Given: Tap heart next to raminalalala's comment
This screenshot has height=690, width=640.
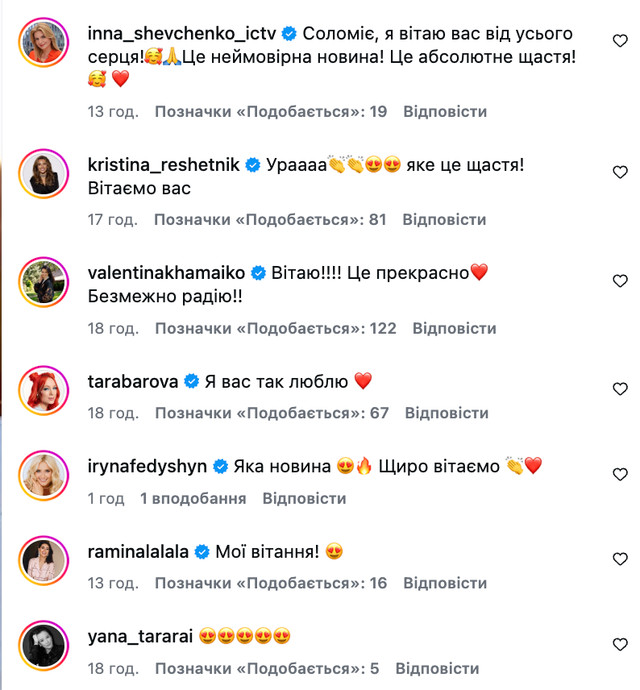Looking at the screenshot, I should tap(619, 559).
